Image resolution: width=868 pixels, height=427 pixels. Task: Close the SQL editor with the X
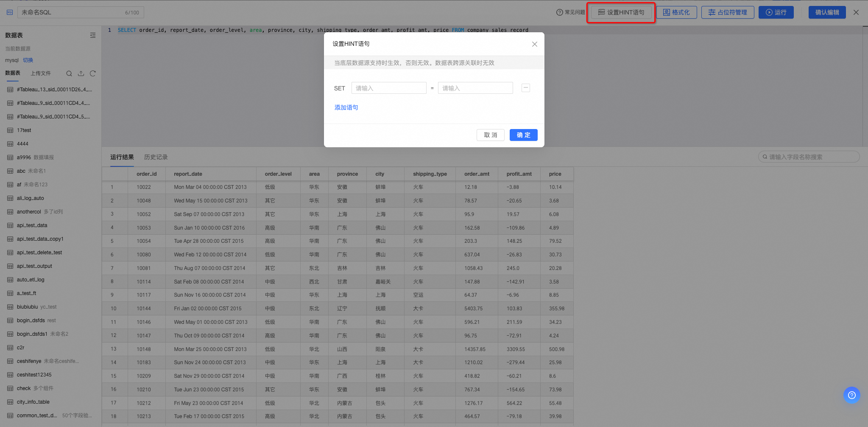(x=856, y=12)
